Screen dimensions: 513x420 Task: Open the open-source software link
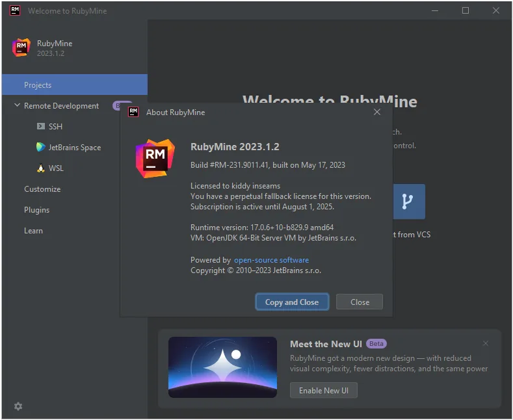coord(271,260)
